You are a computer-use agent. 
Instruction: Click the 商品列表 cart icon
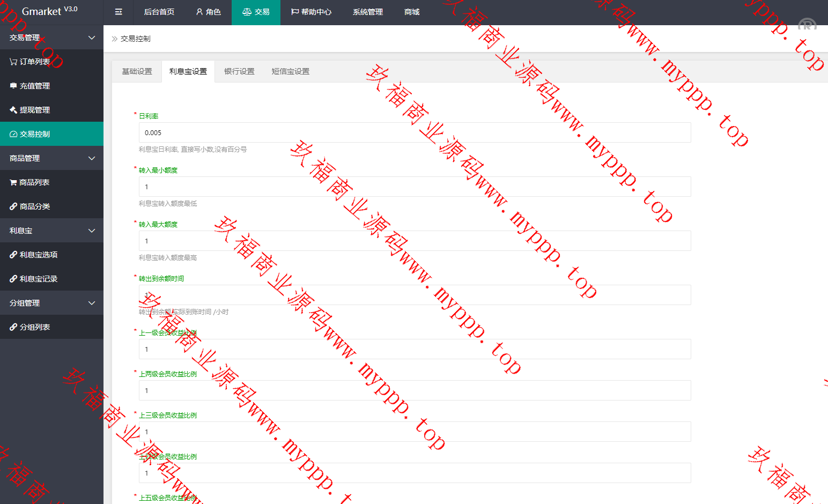click(13, 182)
